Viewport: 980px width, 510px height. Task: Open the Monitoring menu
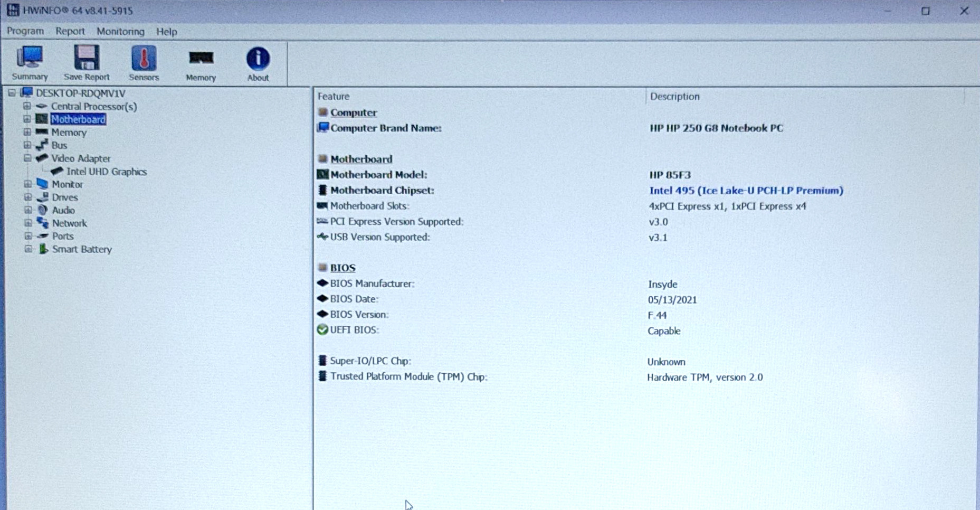pyautogui.click(x=120, y=31)
